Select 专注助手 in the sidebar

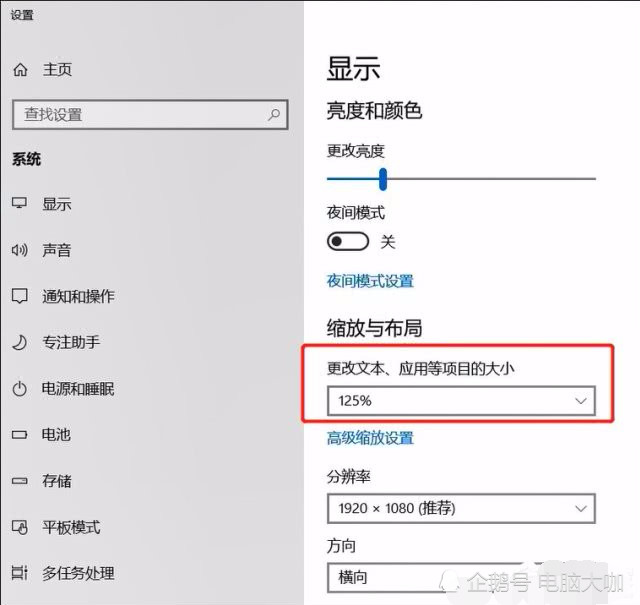[x=71, y=343]
